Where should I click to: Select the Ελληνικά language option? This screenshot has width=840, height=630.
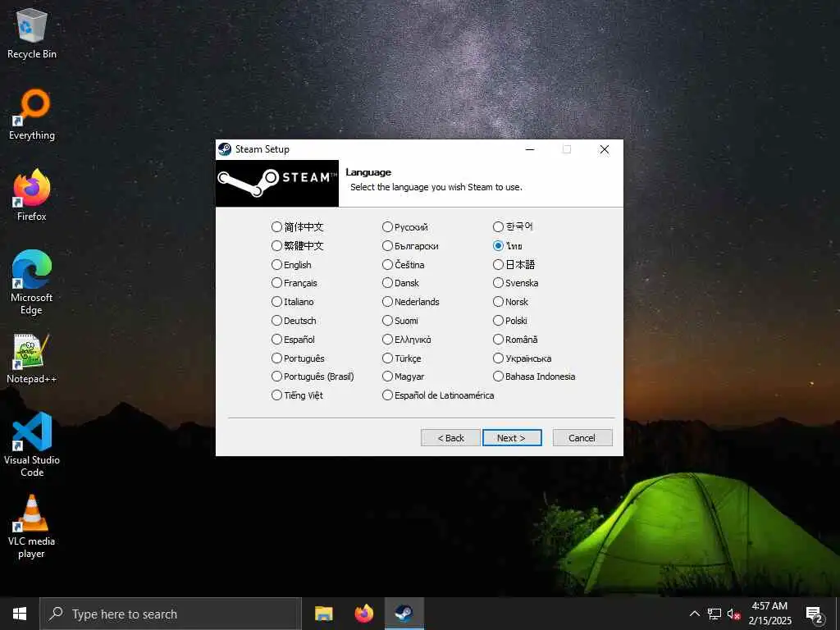[x=407, y=339]
